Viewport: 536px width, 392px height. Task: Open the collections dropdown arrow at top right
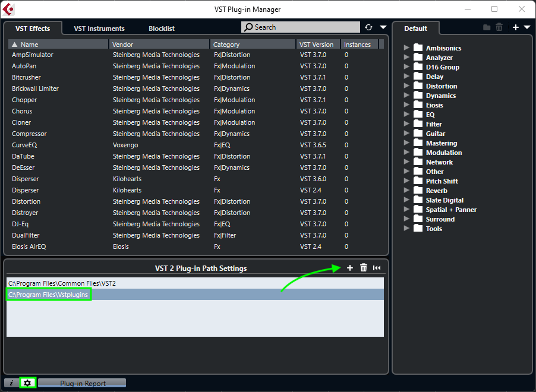[x=527, y=27]
